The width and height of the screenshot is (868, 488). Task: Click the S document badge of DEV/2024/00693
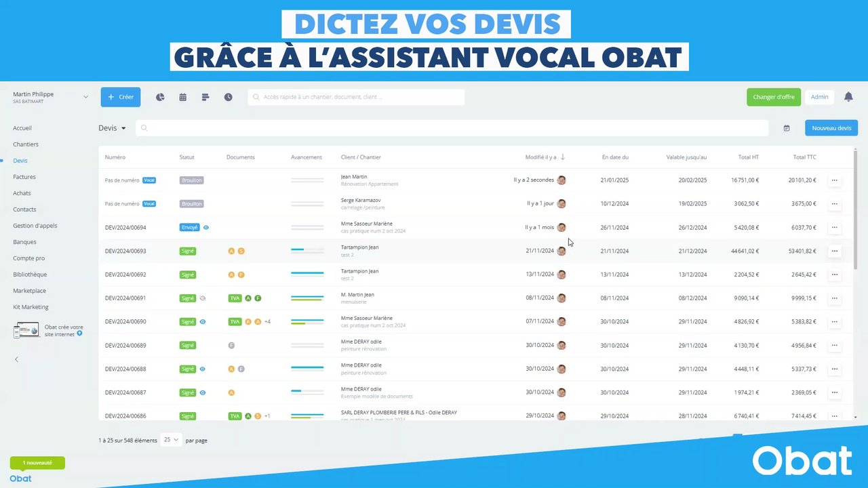(241, 251)
